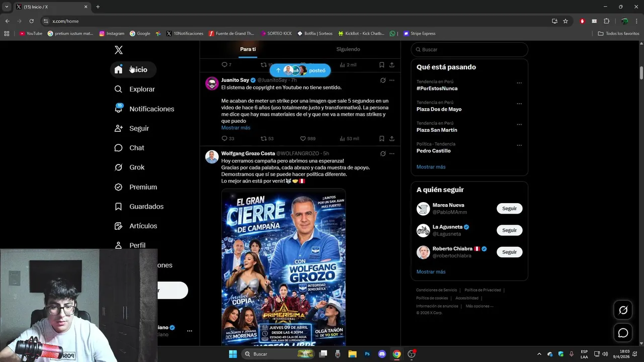The height and width of the screenshot is (362, 644).
Task: Open Chrome tab search dropdown
Action: coord(7,7)
